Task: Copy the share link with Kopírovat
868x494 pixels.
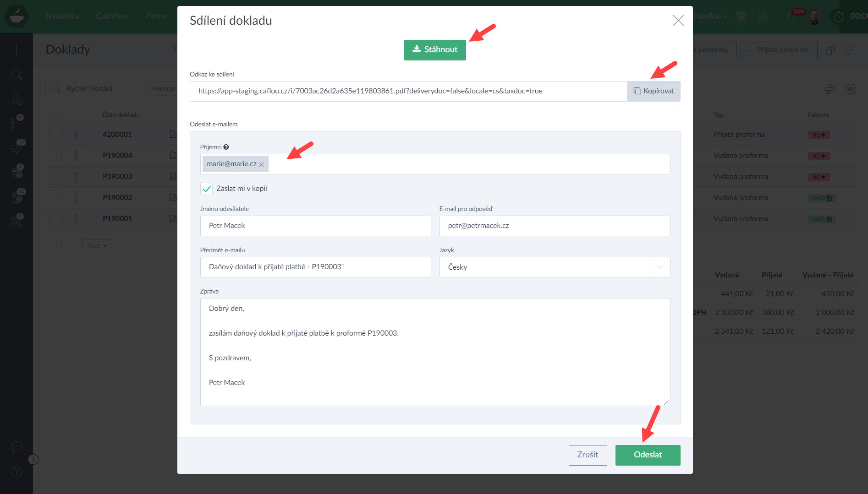Action: (x=654, y=91)
